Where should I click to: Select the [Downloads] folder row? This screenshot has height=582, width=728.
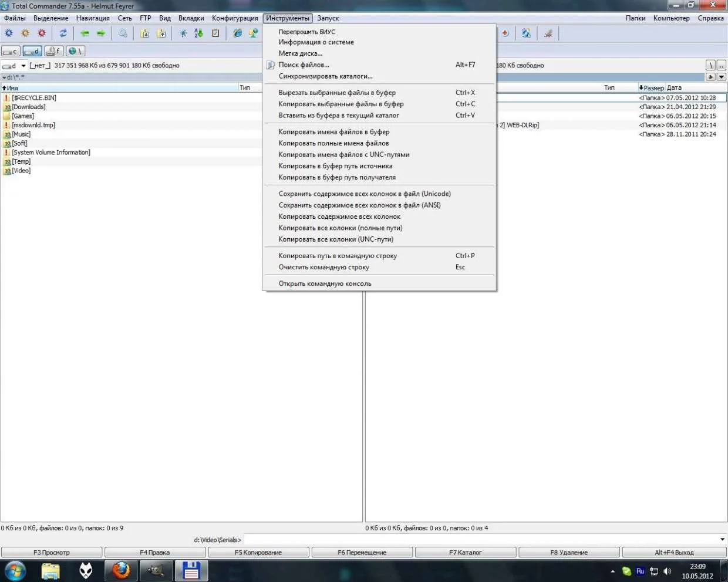coord(132,107)
